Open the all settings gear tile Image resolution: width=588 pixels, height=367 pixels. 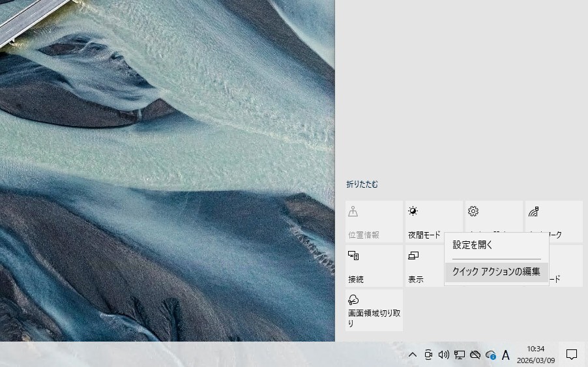pyautogui.click(x=494, y=216)
